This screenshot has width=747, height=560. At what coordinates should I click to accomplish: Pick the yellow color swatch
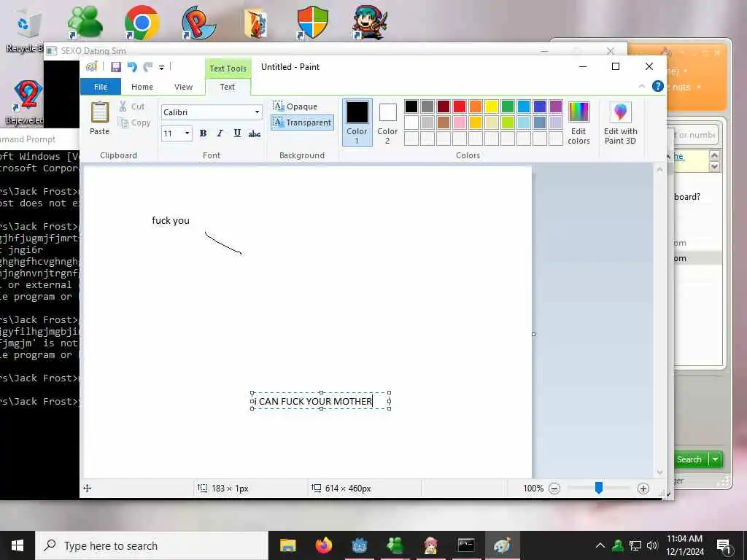[x=492, y=106]
